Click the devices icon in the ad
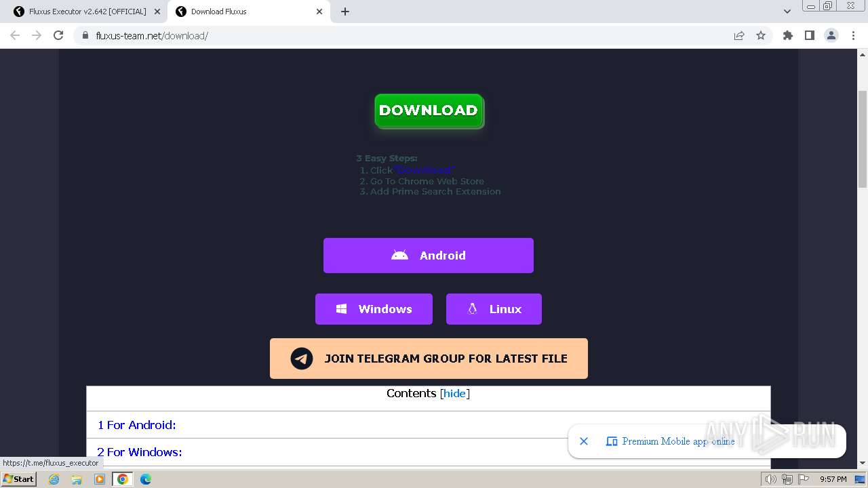Screen dimensions: 868x488 pyautogui.click(x=612, y=441)
